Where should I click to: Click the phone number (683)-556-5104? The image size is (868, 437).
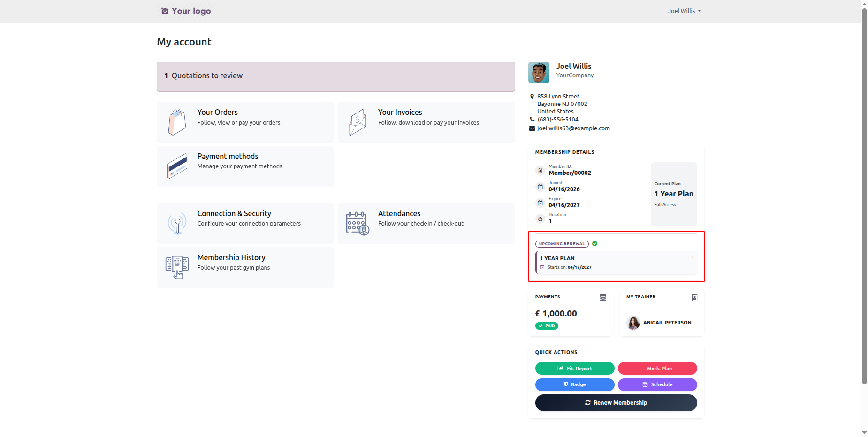pos(558,119)
